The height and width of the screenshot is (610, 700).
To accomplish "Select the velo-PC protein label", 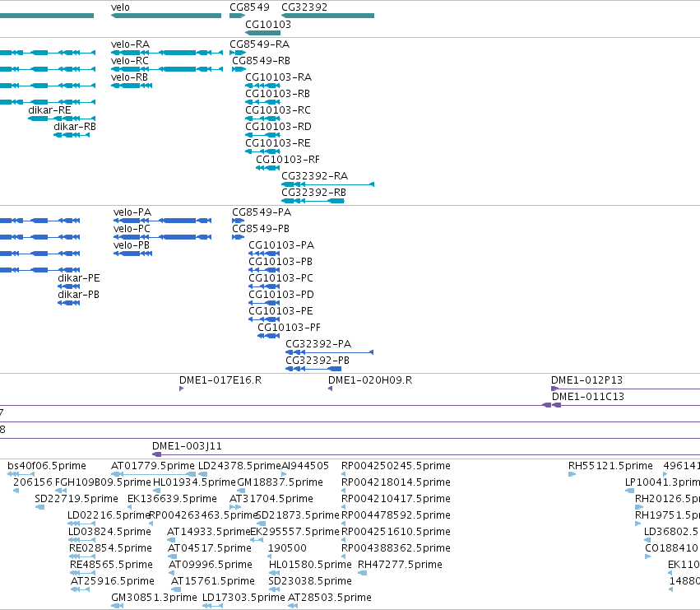I will click(x=132, y=229).
